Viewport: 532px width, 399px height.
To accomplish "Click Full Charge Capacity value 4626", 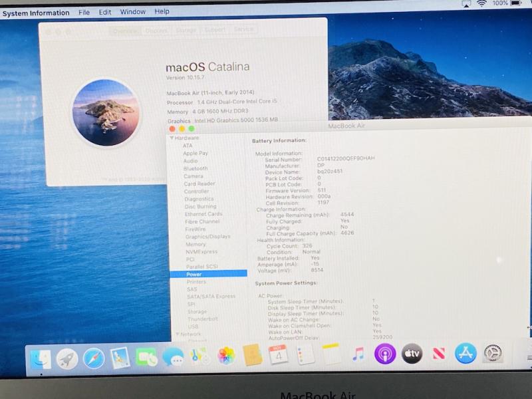I will pyautogui.click(x=347, y=233).
